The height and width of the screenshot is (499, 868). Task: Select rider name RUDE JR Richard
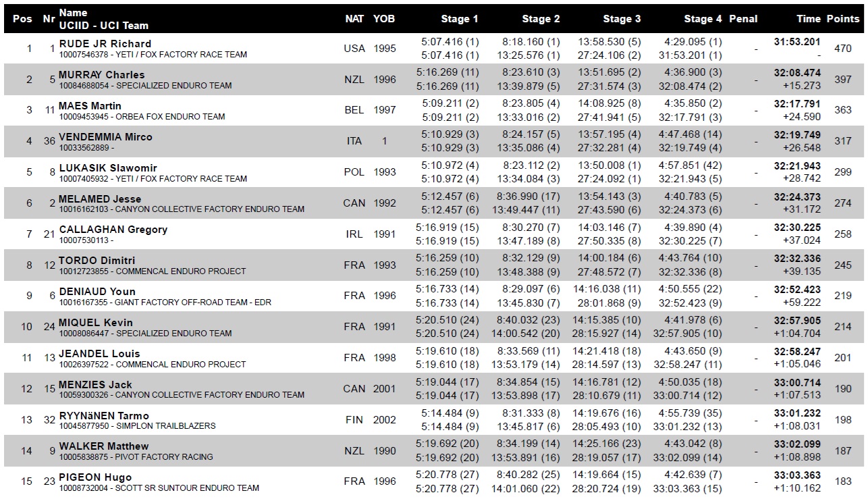coord(105,44)
